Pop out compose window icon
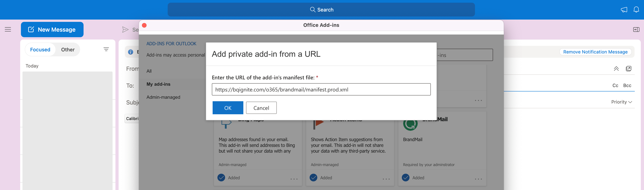The image size is (644, 190). (628, 69)
